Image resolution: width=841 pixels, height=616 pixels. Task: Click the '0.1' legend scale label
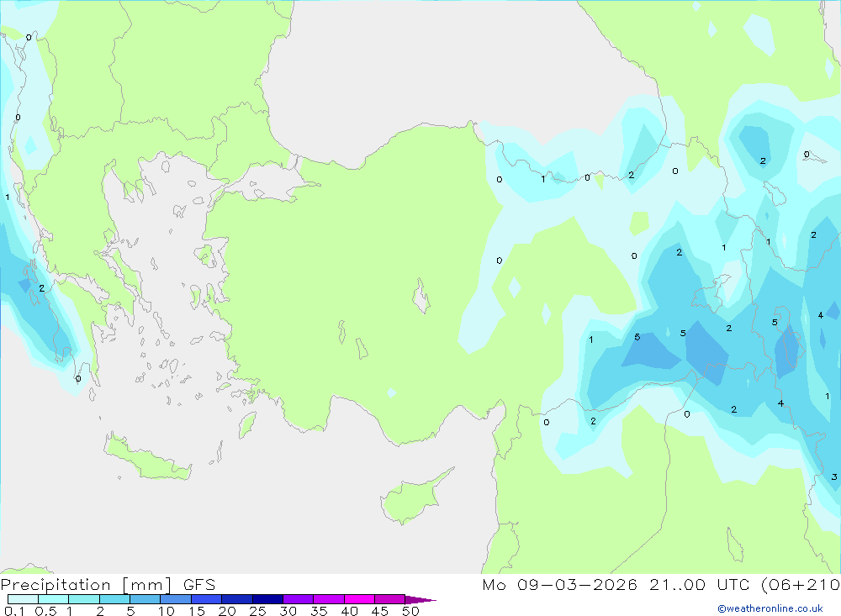tap(14, 611)
